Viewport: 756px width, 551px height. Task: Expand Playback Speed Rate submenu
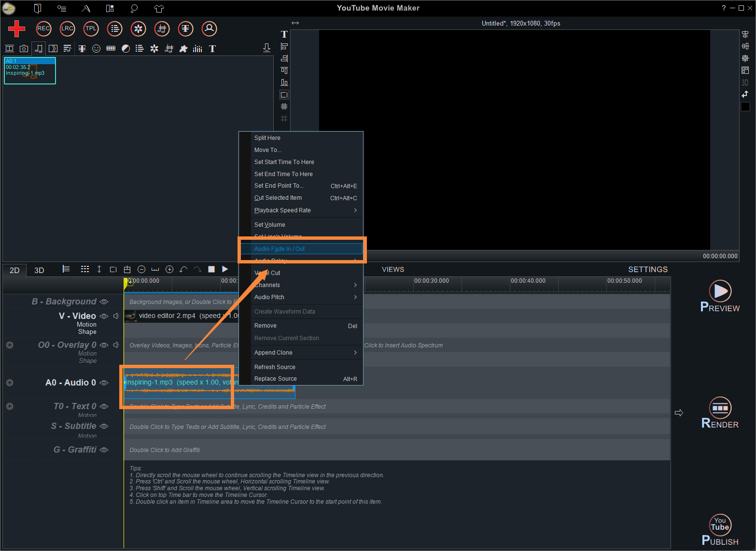click(x=307, y=210)
